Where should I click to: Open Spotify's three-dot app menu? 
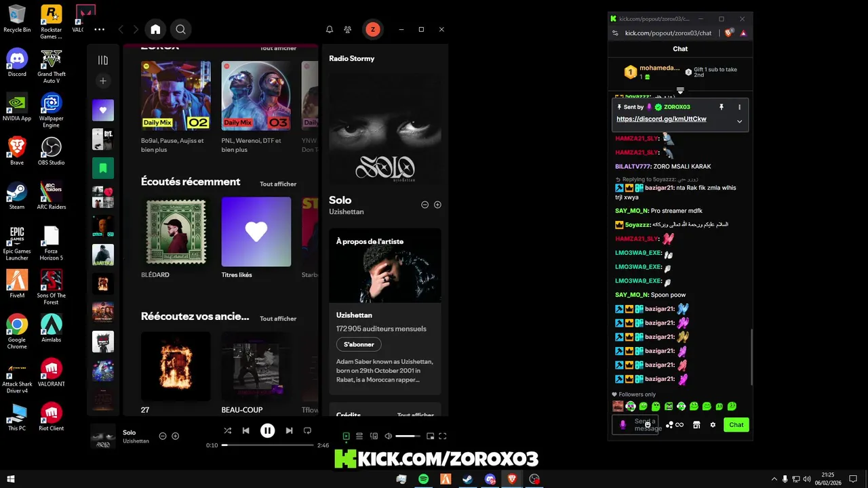pos(100,29)
